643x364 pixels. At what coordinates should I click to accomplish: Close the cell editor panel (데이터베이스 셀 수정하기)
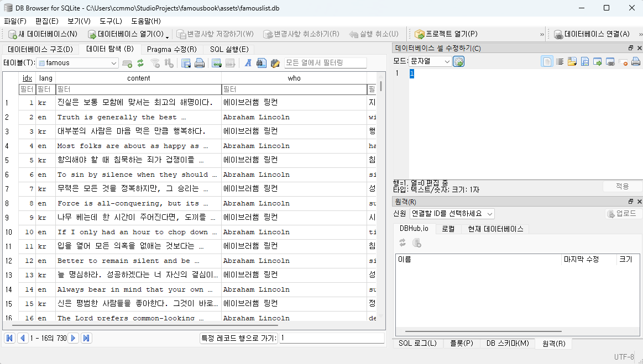pyautogui.click(x=639, y=48)
